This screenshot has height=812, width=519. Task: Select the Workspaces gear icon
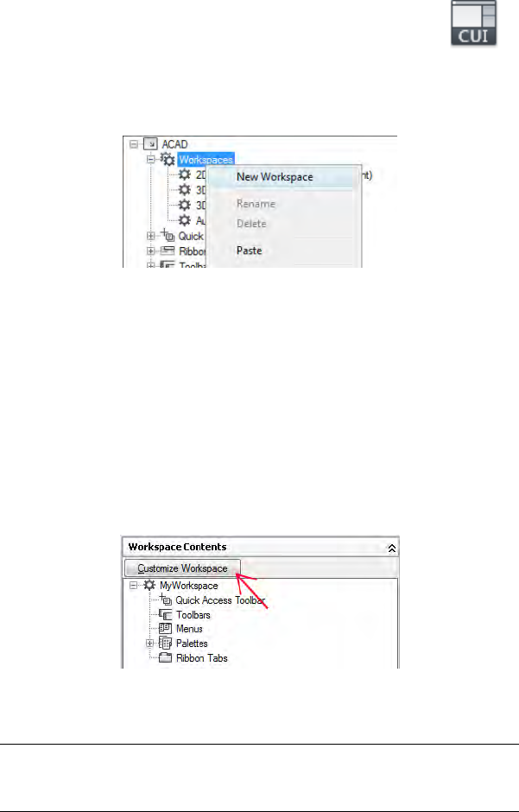coord(168,160)
